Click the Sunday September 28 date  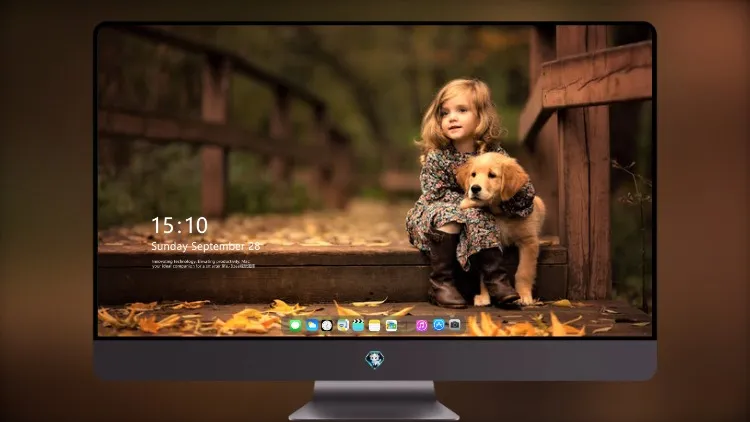tap(206, 246)
